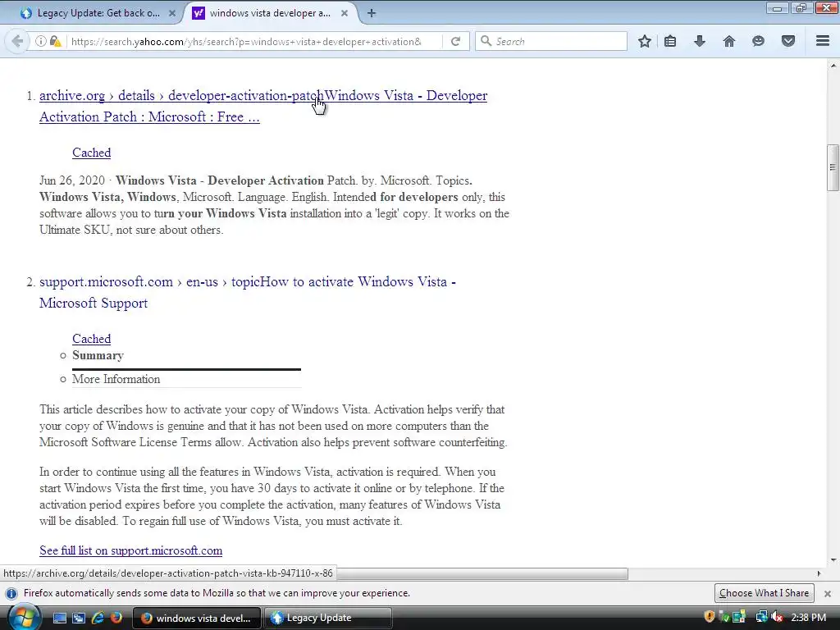The height and width of the screenshot is (630, 840).
Task: Click the magnifier icon in Search box
Action: coord(486,41)
